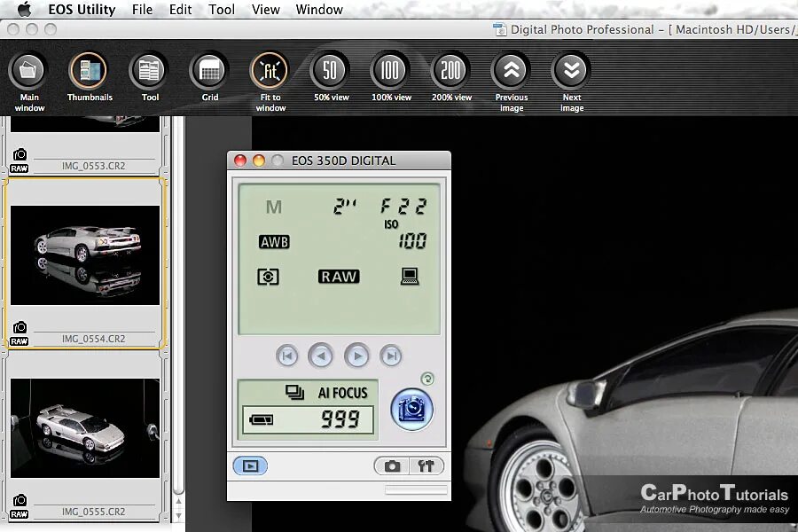Open the Window menu

pyautogui.click(x=319, y=9)
